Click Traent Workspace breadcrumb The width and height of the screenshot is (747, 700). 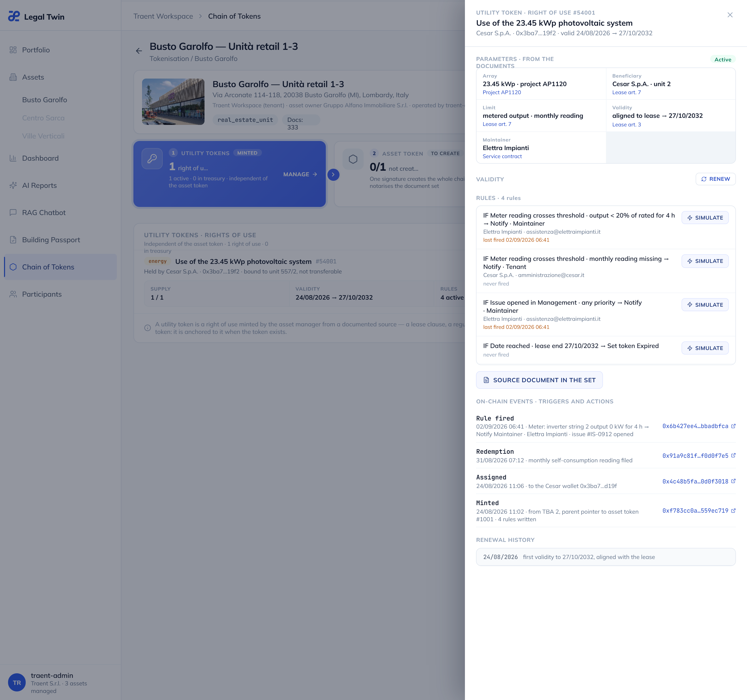point(163,16)
